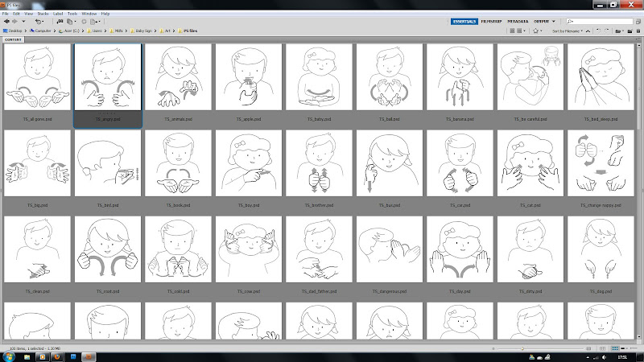Rotate 90 degrees clockwise
This screenshot has height=362, width=644.
pyautogui.click(x=607, y=31)
